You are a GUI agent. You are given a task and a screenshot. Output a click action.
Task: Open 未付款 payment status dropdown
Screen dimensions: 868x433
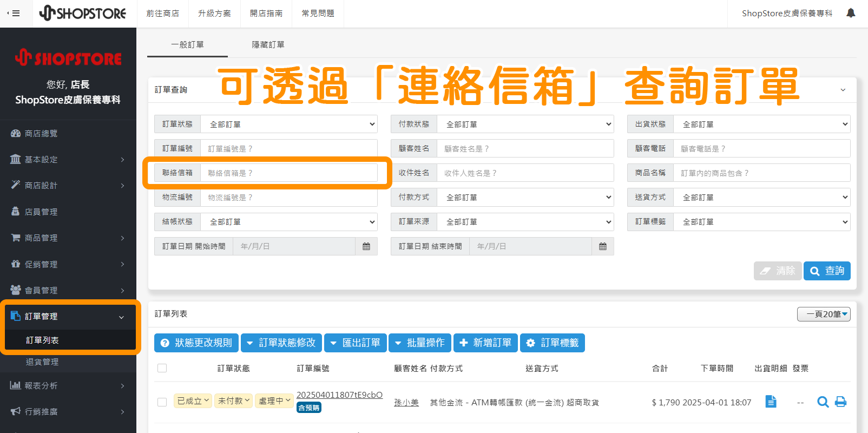pos(234,401)
